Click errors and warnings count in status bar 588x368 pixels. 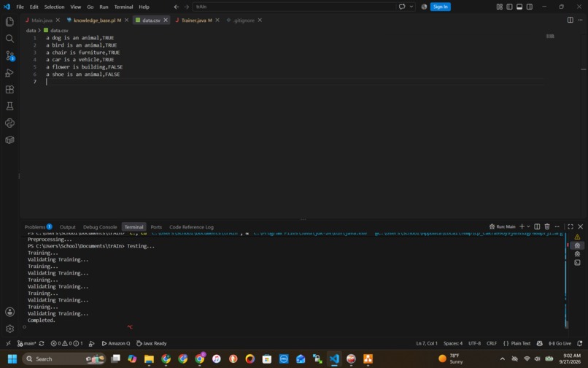(x=66, y=343)
